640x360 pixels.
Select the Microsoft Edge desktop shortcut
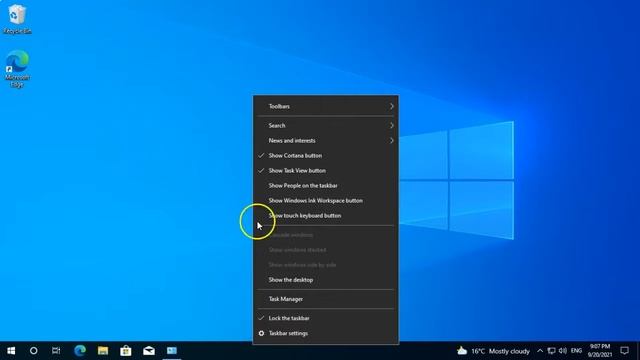tap(17, 69)
